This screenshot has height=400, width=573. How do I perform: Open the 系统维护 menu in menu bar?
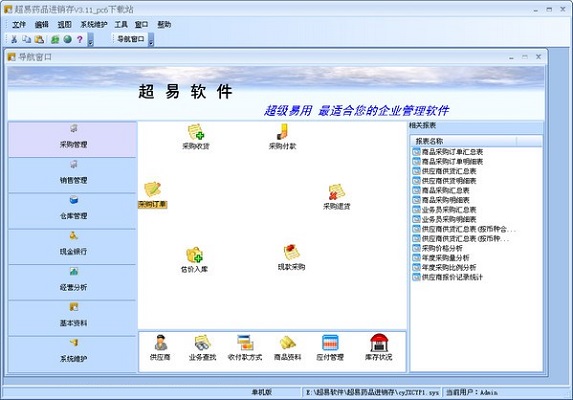pyautogui.click(x=94, y=24)
